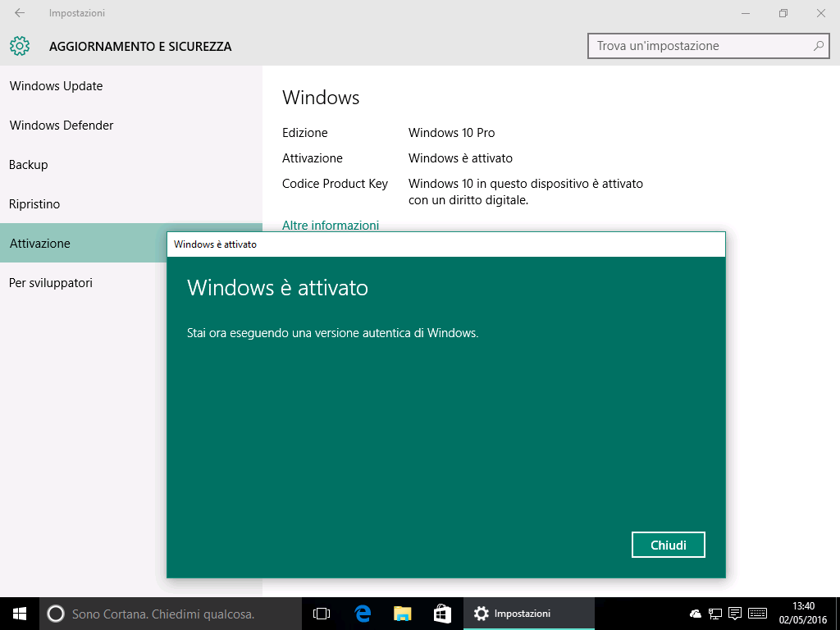Click the network tray icon
Image resolution: width=840 pixels, height=630 pixels.
pyautogui.click(x=715, y=614)
